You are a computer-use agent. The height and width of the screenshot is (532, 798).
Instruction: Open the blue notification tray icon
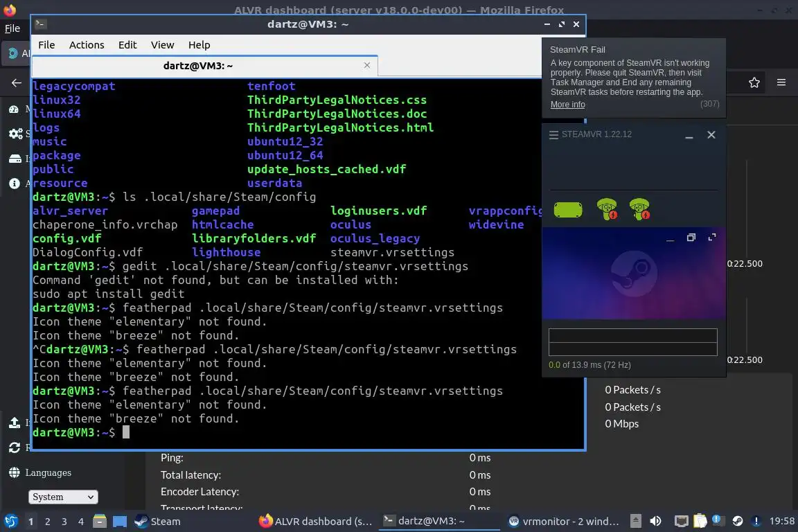(716, 520)
